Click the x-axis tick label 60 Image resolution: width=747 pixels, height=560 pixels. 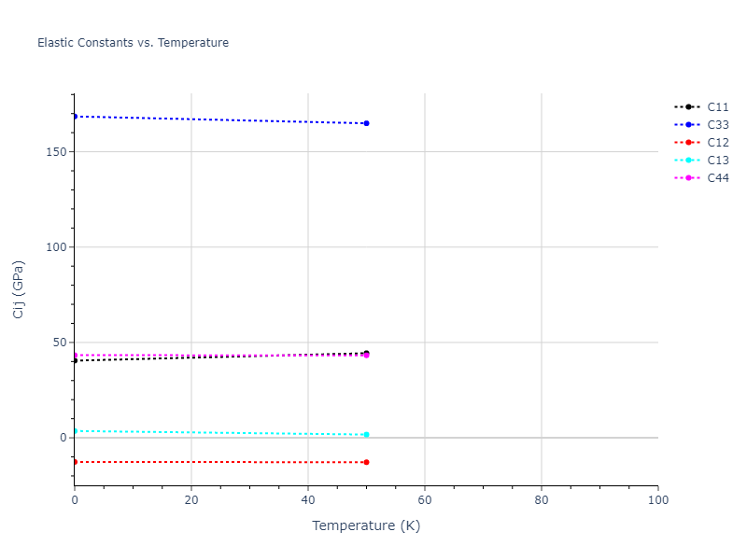point(425,501)
